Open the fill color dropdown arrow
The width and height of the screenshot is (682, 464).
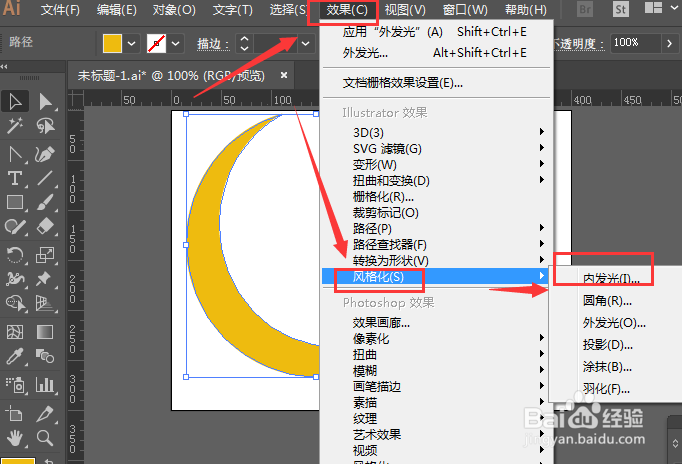[x=131, y=43]
